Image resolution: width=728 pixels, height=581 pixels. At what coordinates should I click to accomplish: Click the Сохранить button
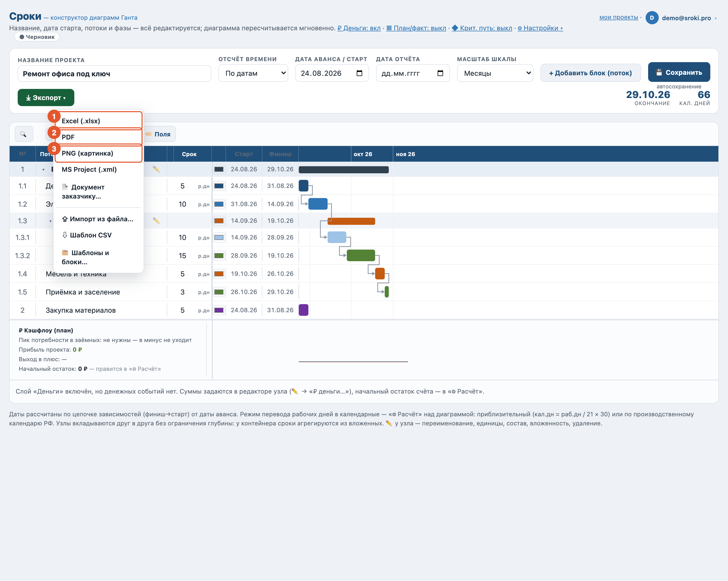(679, 72)
